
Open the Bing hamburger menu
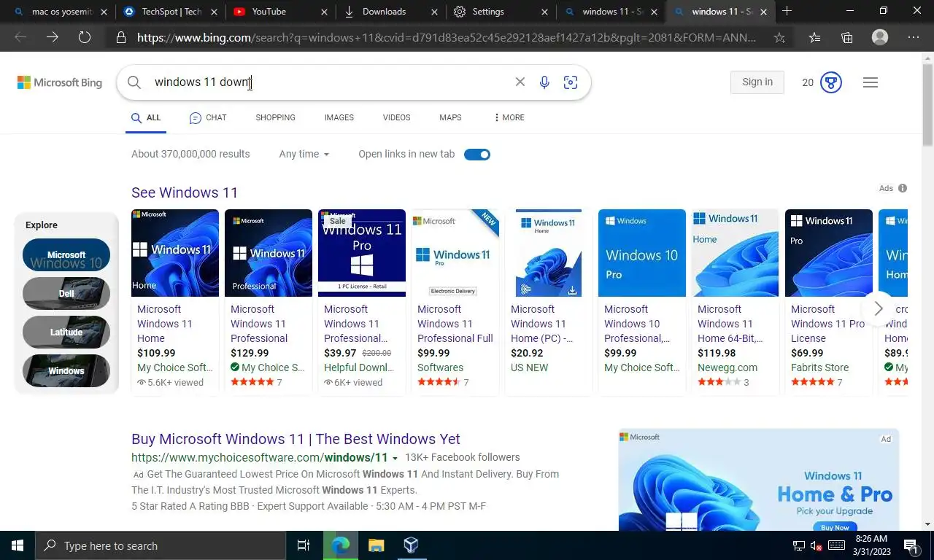pyautogui.click(x=870, y=82)
